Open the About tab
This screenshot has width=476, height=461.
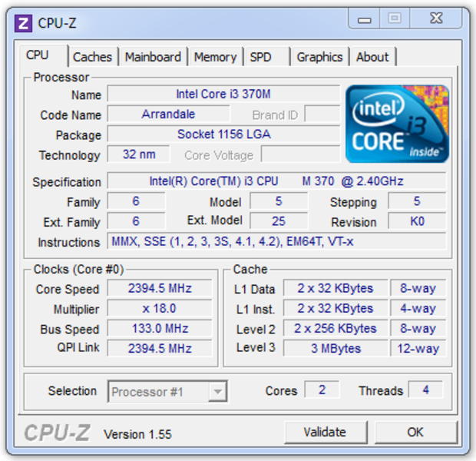click(372, 57)
